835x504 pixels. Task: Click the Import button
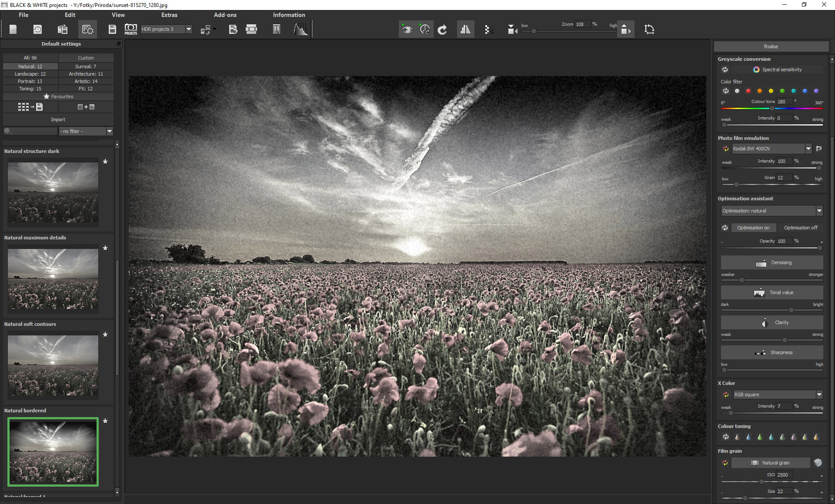coord(58,119)
